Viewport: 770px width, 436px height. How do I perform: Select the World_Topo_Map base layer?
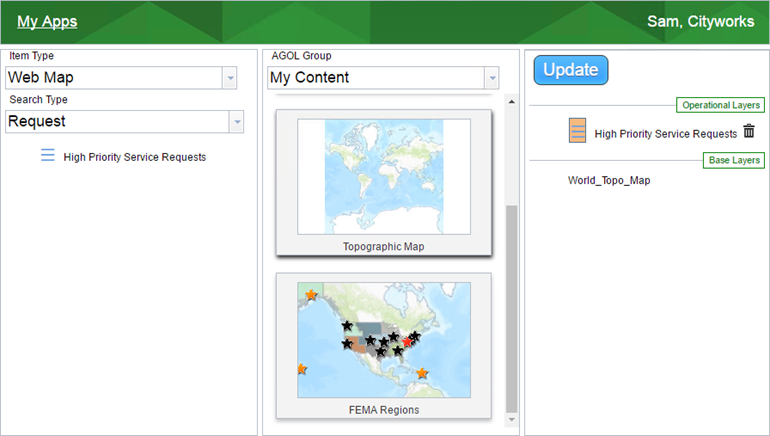pyautogui.click(x=609, y=180)
